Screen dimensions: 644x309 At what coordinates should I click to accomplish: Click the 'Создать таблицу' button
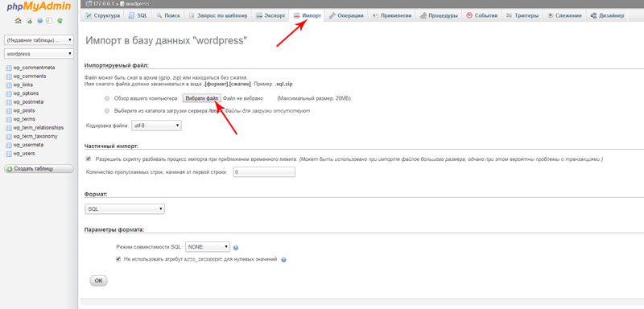(39, 169)
